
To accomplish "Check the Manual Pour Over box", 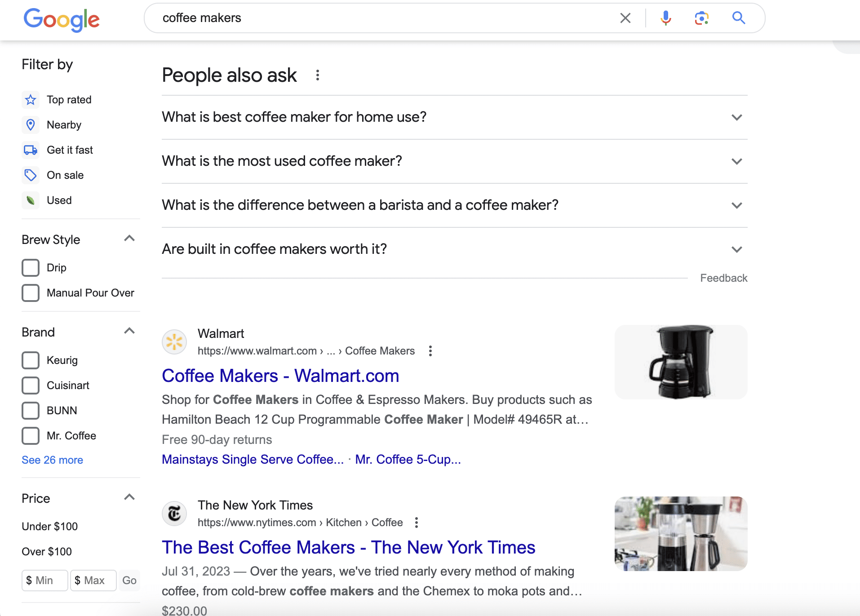I will (x=31, y=293).
